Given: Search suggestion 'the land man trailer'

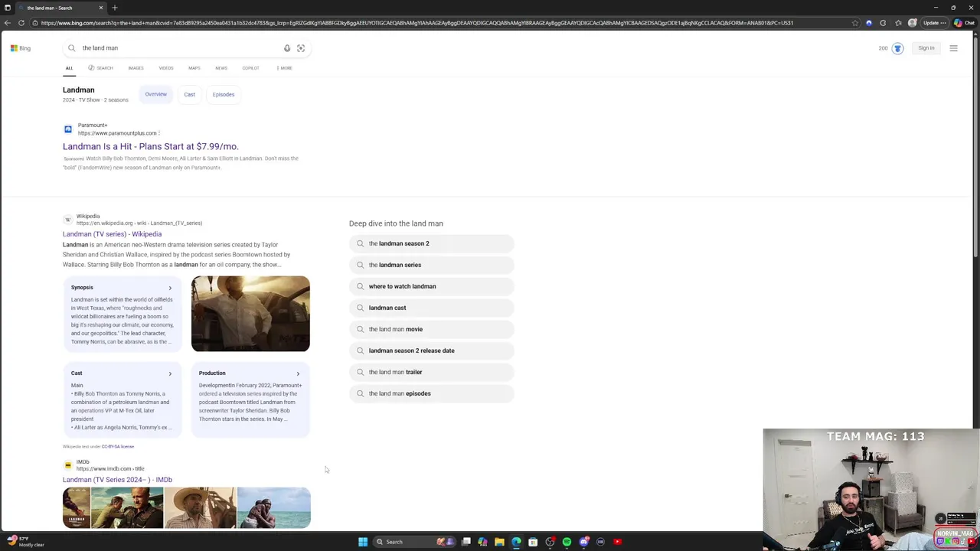Looking at the screenshot, I should [432, 372].
